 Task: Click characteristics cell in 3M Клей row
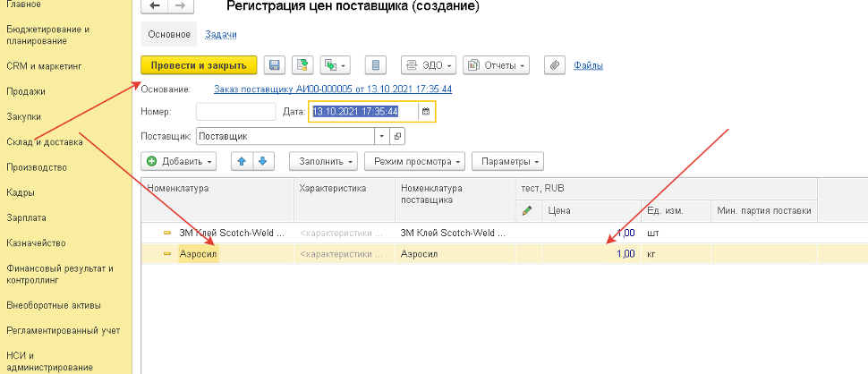pos(345,234)
